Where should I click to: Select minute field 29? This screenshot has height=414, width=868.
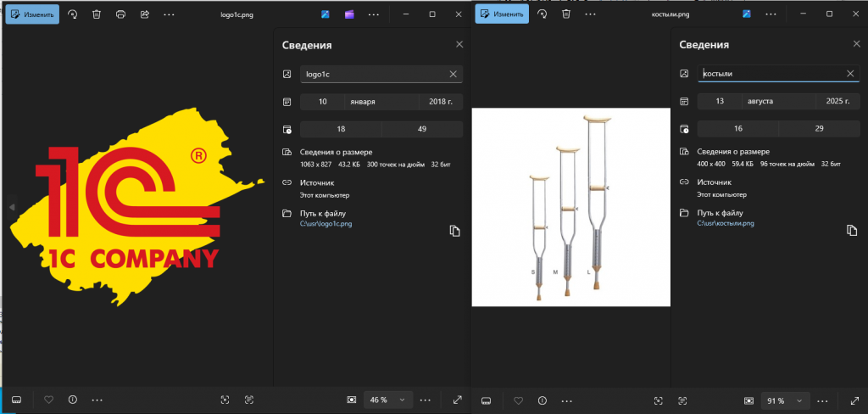click(820, 129)
